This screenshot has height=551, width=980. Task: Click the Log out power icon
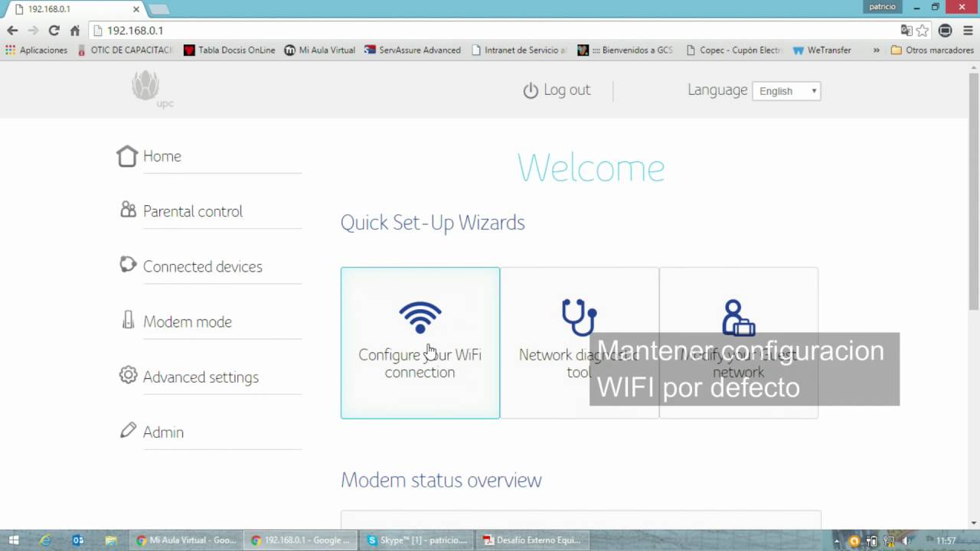click(x=531, y=91)
